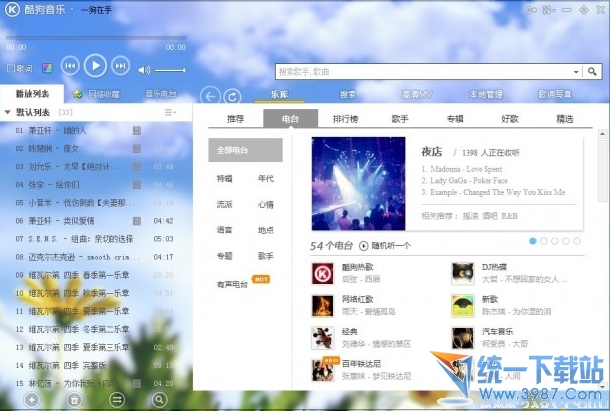610x411 pixels.
Task: Open the colorful skin changer icon
Action: click(47, 68)
